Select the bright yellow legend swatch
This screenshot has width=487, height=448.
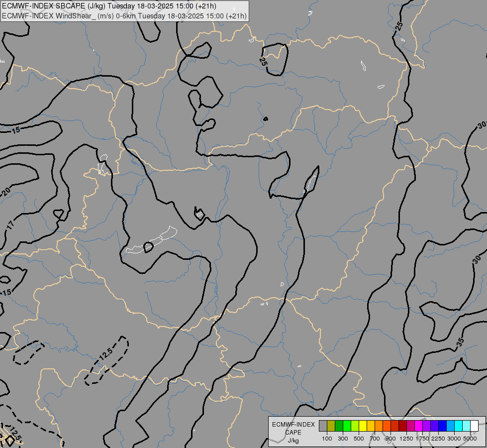[x=363, y=426]
